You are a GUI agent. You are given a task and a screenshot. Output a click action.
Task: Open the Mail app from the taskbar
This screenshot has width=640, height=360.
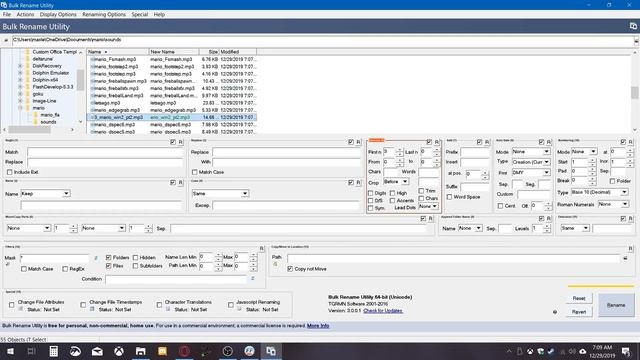(97, 351)
